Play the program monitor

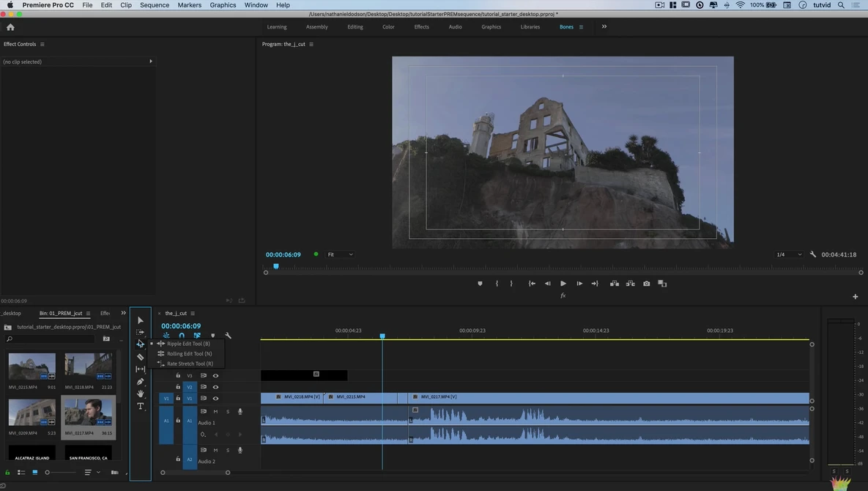point(563,284)
